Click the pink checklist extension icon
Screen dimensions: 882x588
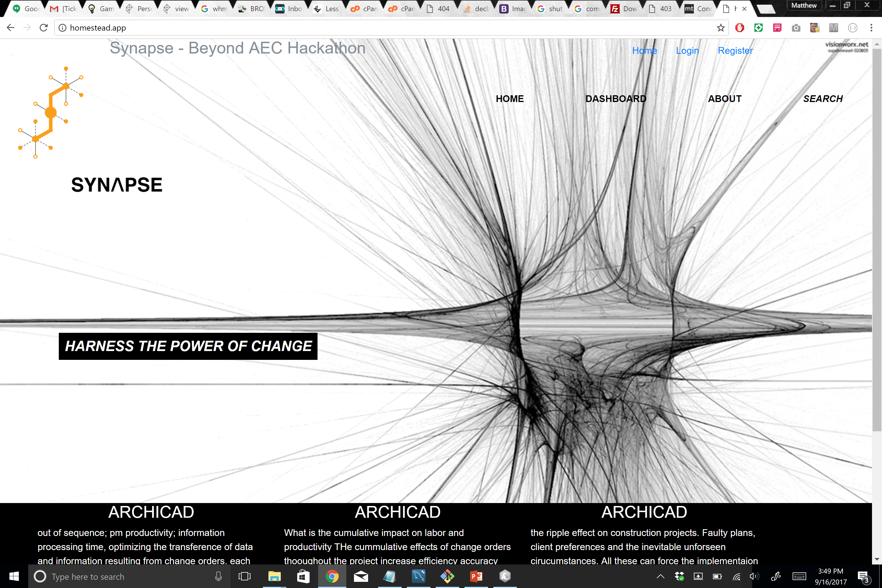tap(777, 28)
